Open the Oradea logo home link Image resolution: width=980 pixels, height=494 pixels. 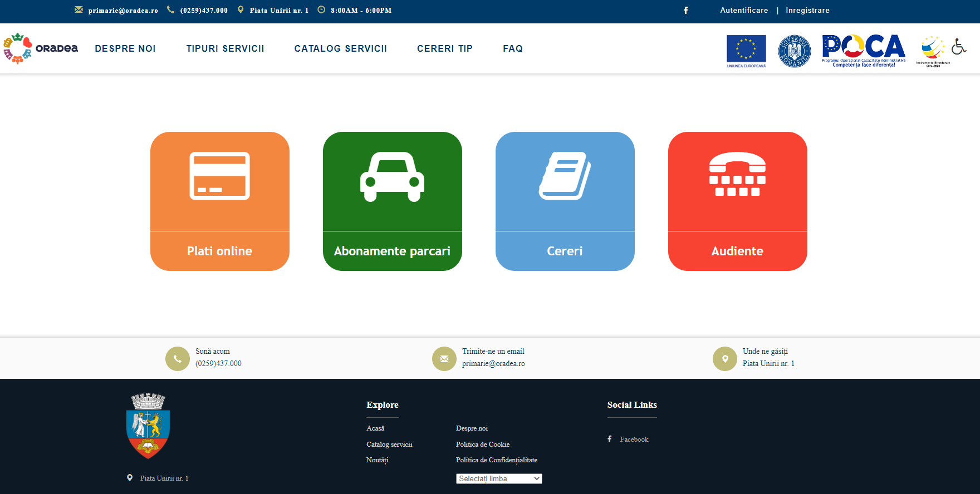tap(41, 48)
